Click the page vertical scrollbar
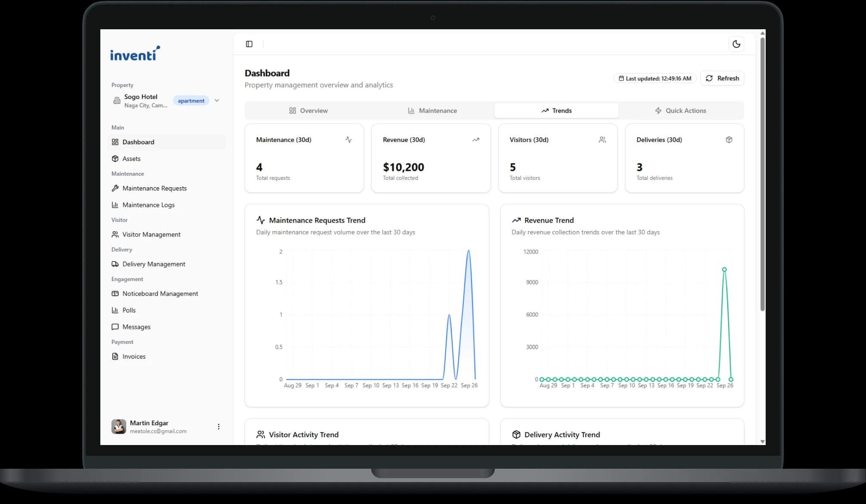Viewport: 866px width, 504px height. coord(762,172)
